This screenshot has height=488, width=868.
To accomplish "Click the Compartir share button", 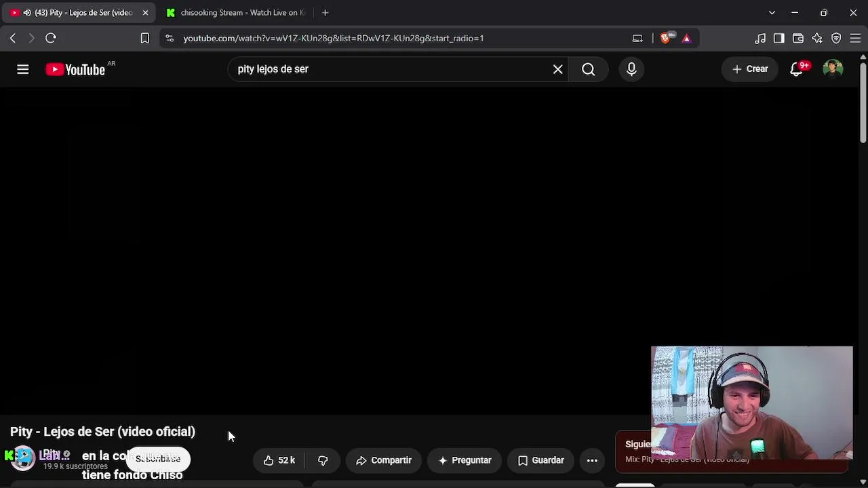I will [384, 460].
